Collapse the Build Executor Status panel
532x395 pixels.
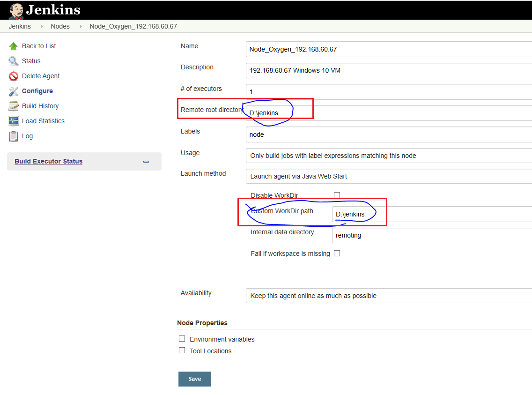click(x=146, y=162)
